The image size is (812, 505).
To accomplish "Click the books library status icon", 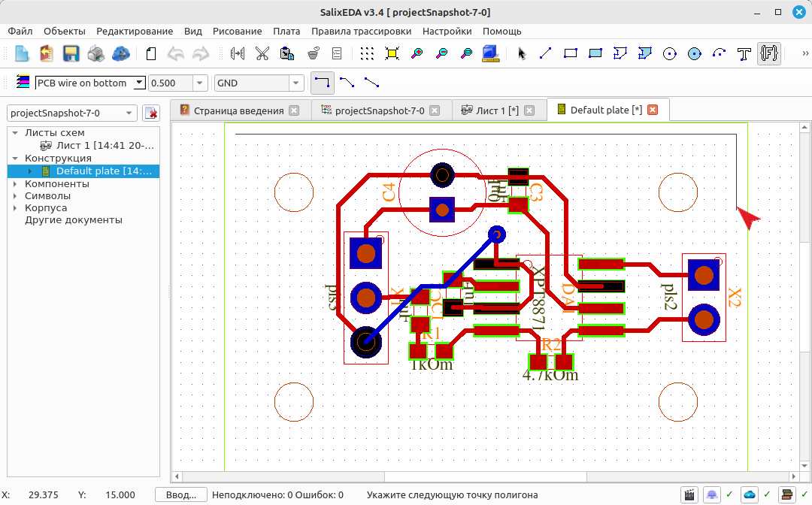I will click(x=787, y=495).
